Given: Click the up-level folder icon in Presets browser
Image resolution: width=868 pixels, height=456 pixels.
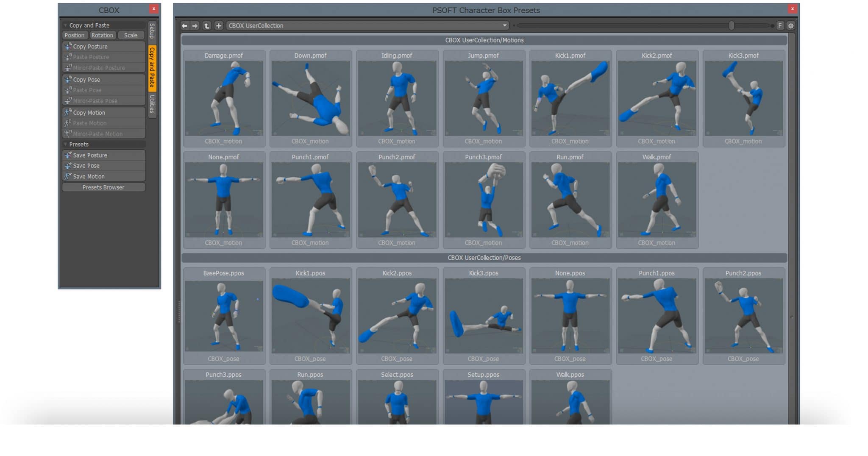Looking at the screenshot, I should (206, 25).
